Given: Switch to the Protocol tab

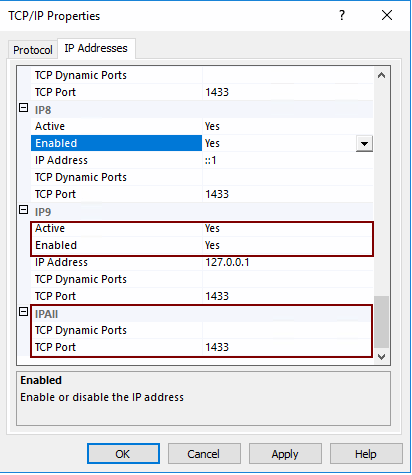Looking at the screenshot, I should [x=33, y=50].
